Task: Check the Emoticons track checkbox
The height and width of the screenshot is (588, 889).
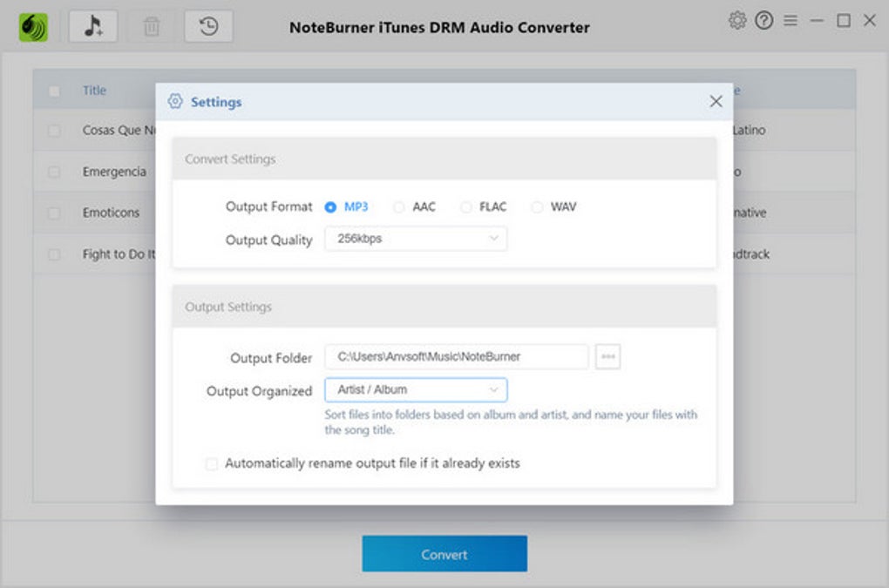Action: pyautogui.click(x=54, y=213)
